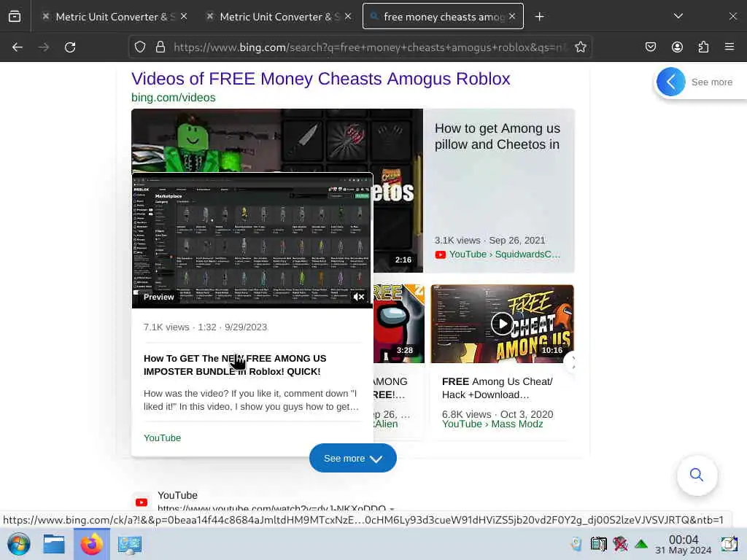Play the FREE CHEAT AMONG US video
747x560 pixels.
point(502,324)
